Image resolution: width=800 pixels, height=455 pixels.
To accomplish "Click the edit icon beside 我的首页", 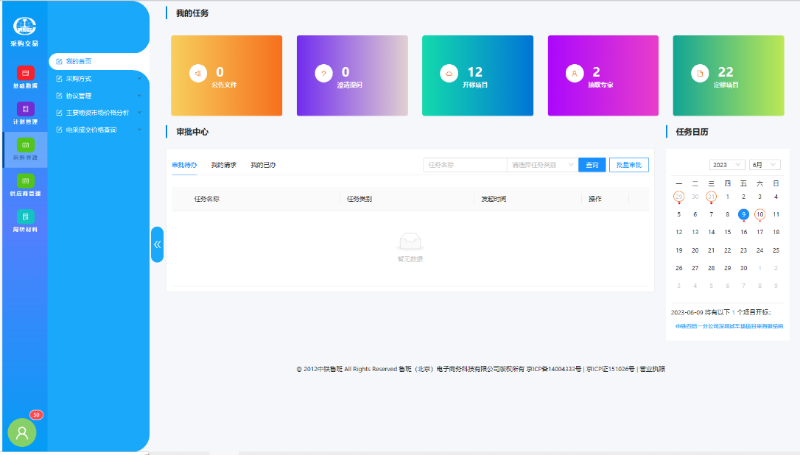I will (x=59, y=61).
